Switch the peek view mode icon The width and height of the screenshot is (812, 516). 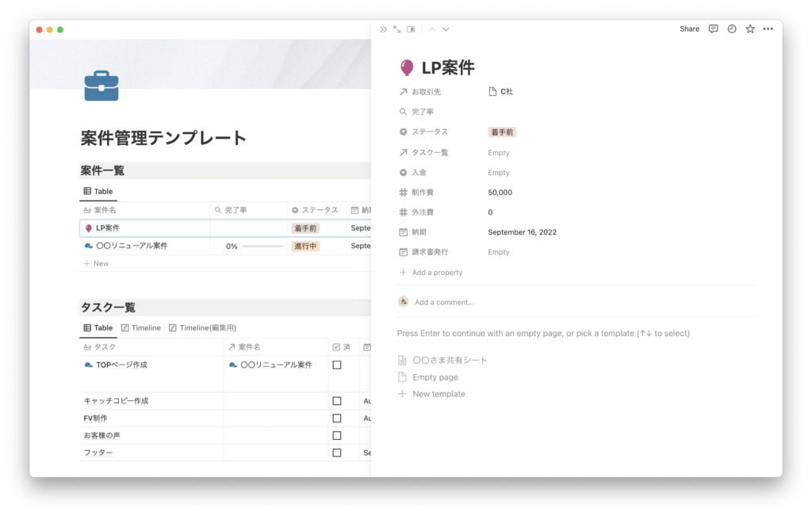point(412,29)
